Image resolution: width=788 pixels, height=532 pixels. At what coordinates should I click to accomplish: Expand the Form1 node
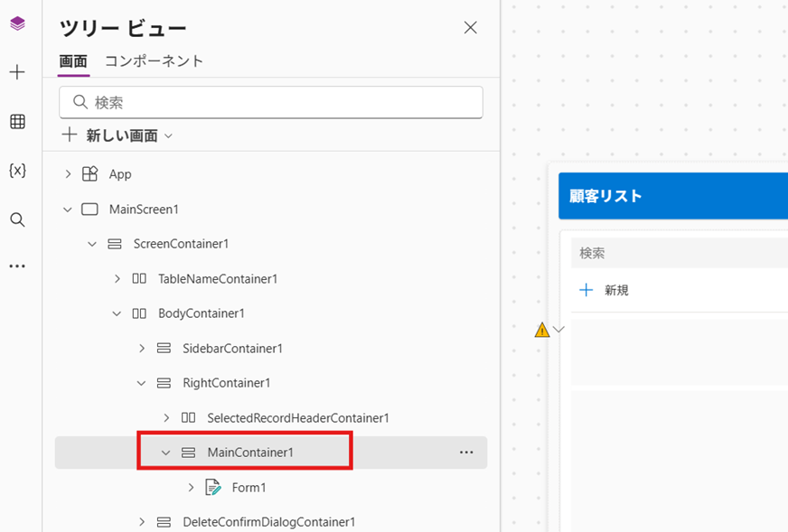click(x=191, y=488)
